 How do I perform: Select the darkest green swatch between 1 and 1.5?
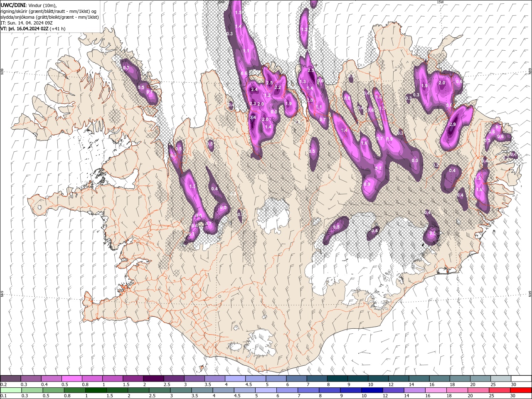pos(96,390)
